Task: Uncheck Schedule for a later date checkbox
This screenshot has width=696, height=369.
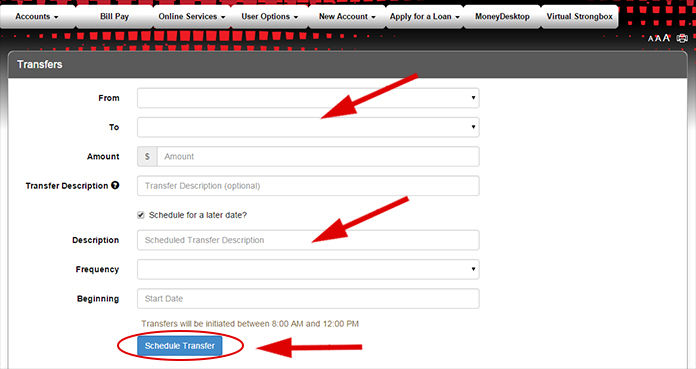Action: pos(141,215)
